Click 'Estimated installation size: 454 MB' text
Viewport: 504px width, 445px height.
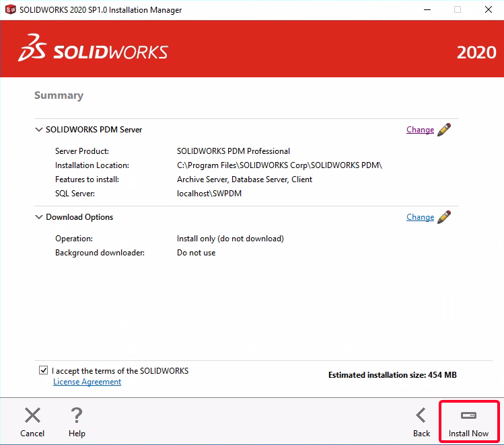click(x=392, y=375)
